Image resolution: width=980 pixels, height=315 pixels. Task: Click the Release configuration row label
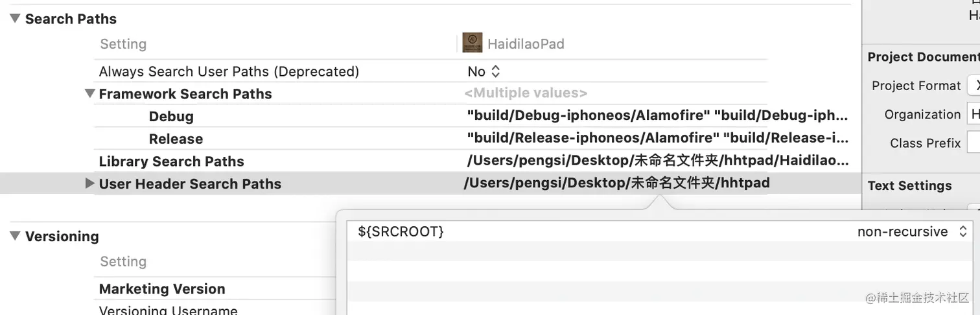coord(176,139)
